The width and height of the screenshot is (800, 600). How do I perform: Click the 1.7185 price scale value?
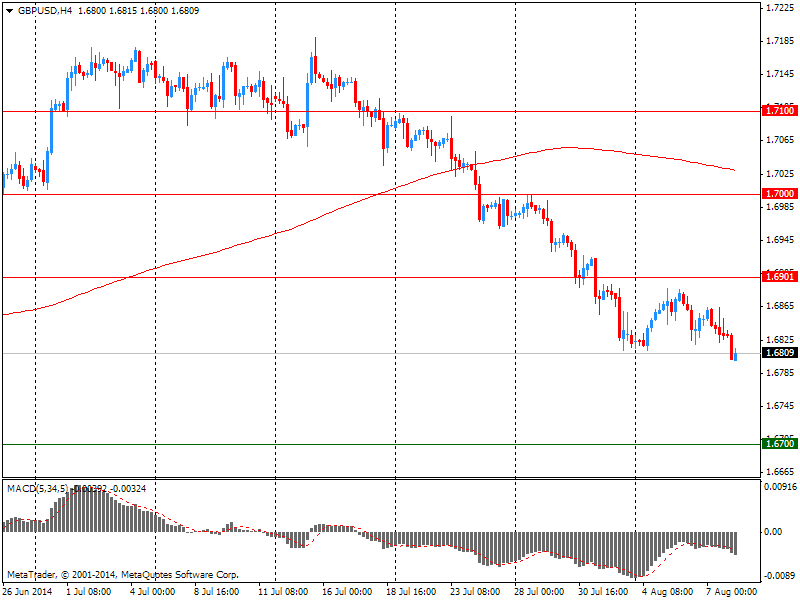(x=780, y=41)
